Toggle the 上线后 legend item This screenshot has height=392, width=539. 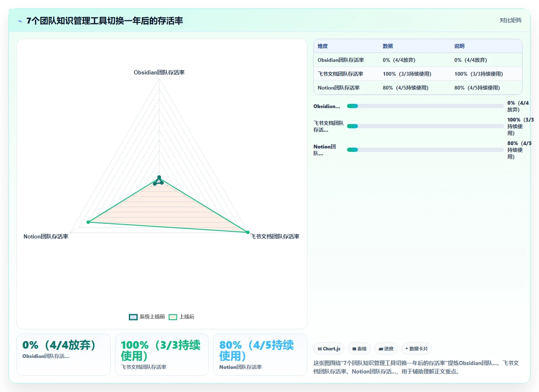(181, 317)
